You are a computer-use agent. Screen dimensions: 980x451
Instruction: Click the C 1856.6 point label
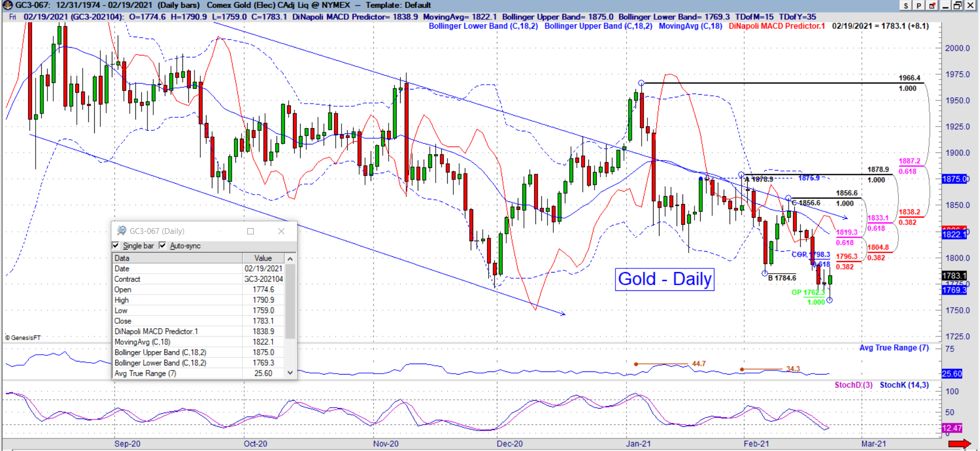[806, 203]
